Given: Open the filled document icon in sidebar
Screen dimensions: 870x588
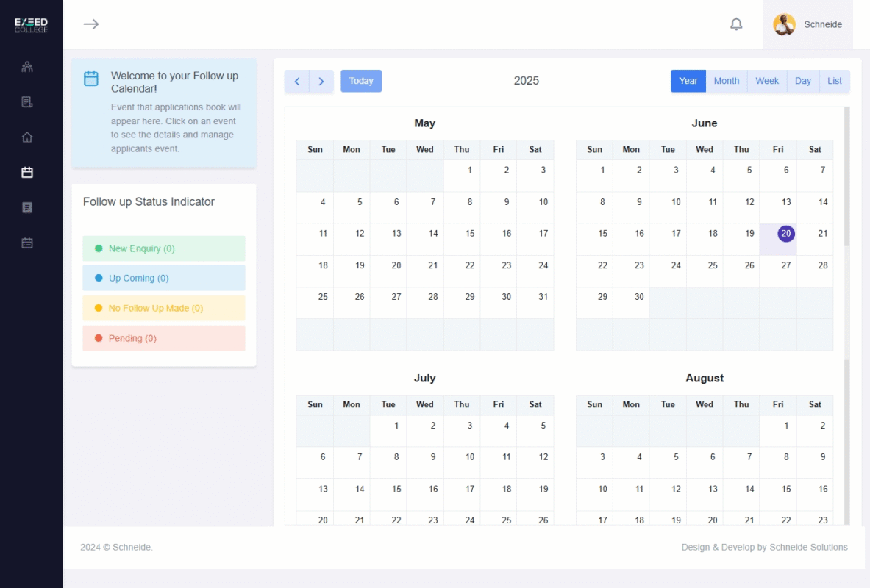Looking at the screenshot, I should (x=27, y=208).
